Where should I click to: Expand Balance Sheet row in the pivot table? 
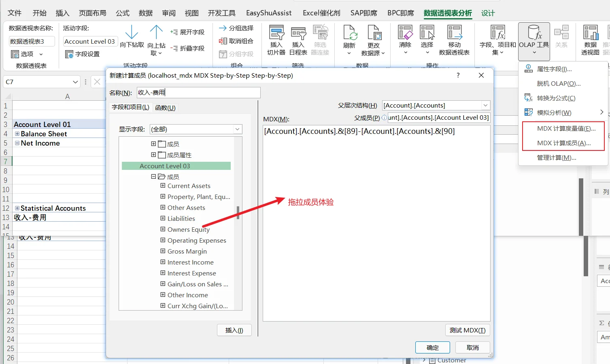coord(17,133)
